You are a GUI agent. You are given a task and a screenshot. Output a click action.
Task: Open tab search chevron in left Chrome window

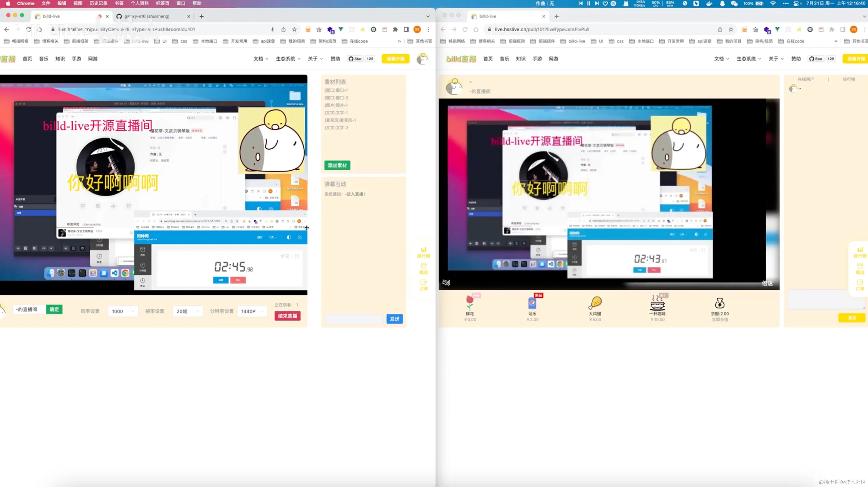click(428, 16)
